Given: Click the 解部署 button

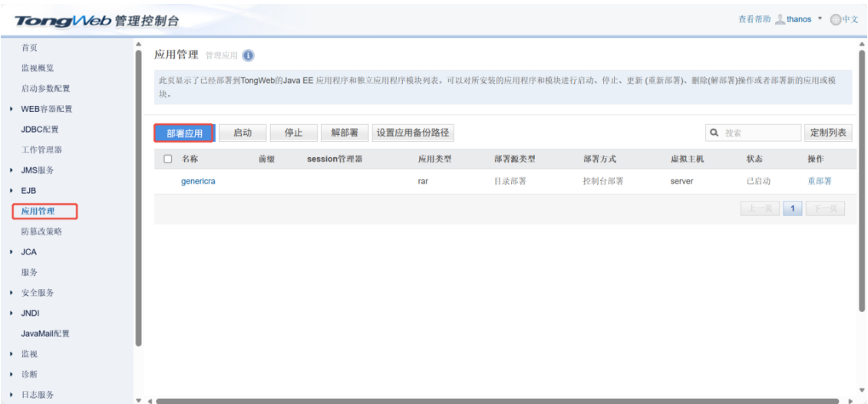Looking at the screenshot, I should point(344,133).
